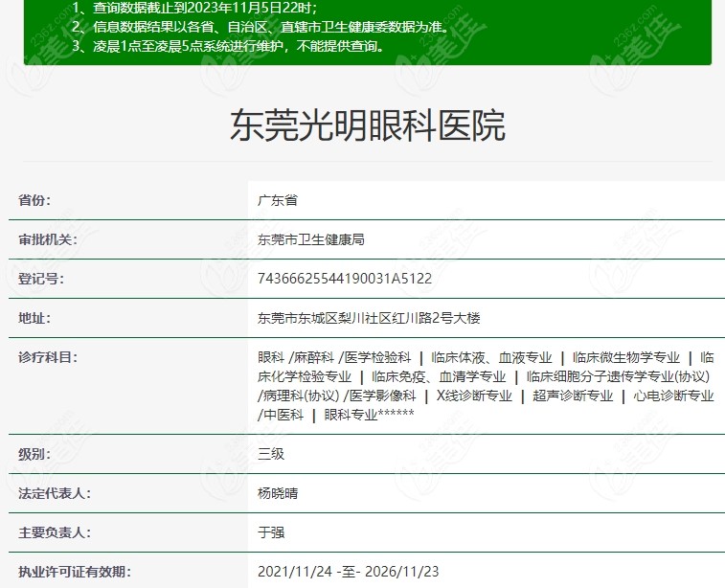This screenshot has height=588, width=725.
Task: Click 临床微生物学专业 in departments list
Action: 626,357
